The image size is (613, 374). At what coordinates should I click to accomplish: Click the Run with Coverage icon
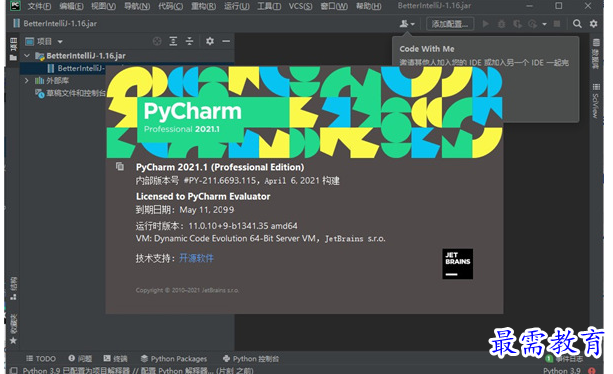click(x=517, y=24)
